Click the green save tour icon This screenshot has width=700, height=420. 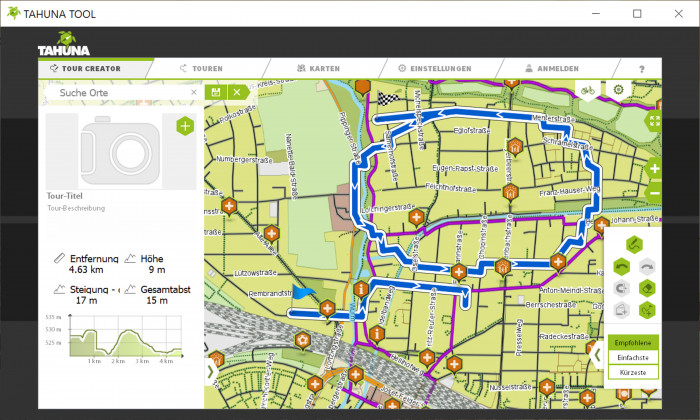point(216,92)
